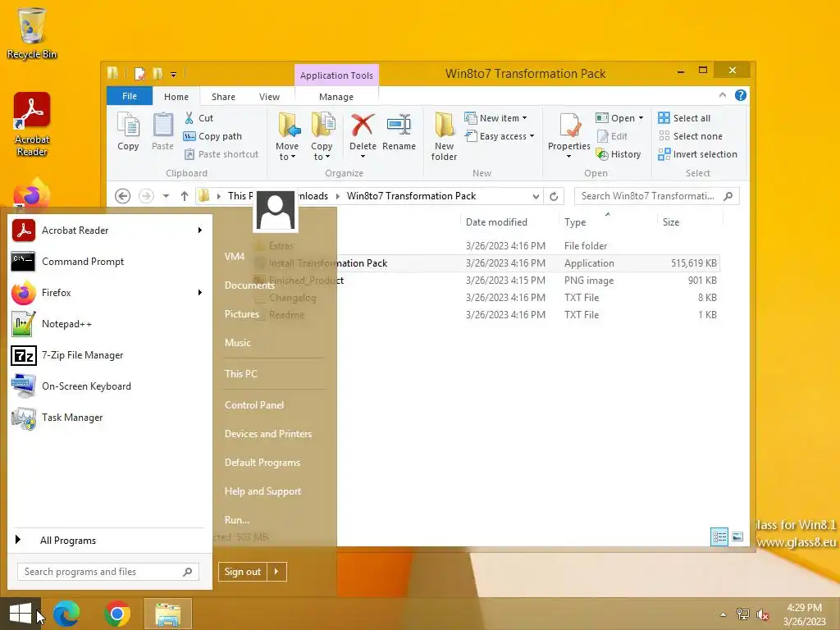Click Windows Start button on taskbar
The image size is (840, 630).
click(x=21, y=614)
